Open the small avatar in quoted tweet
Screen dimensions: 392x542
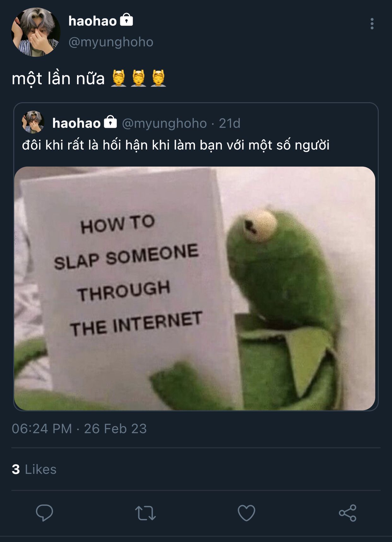click(x=33, y=122)
